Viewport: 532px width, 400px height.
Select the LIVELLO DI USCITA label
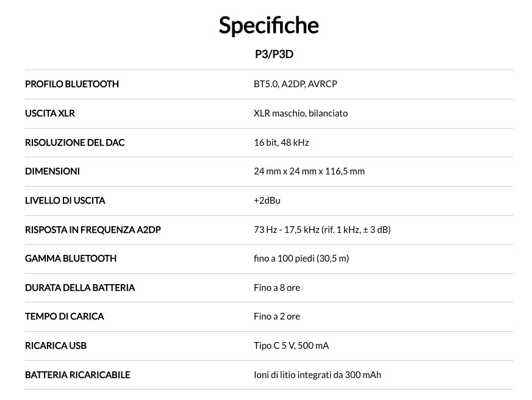[x=65, y=201]
